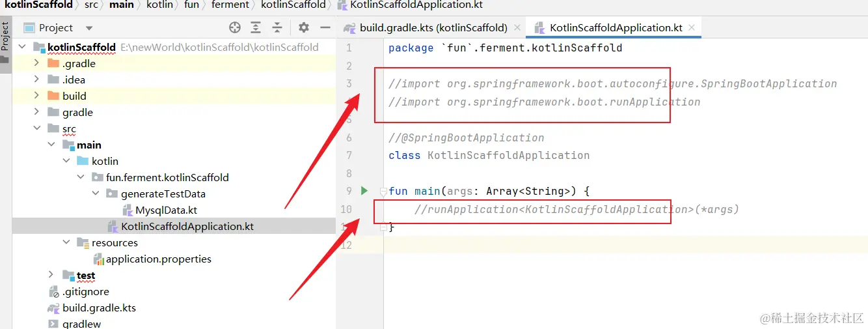The image size is (868, 329).
Task: Click the blue kotlin source folder icon
Action: pyautogui.click(x=83, y=161)
